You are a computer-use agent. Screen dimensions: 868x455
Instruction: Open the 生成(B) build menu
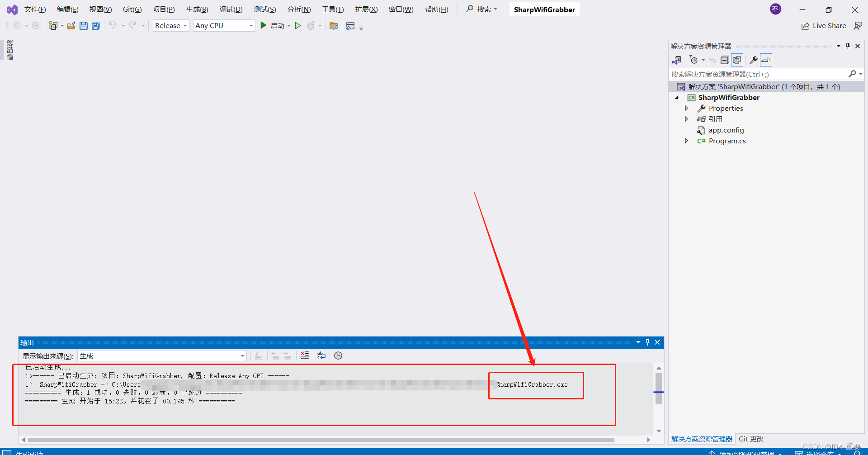[x=197, y=9]
